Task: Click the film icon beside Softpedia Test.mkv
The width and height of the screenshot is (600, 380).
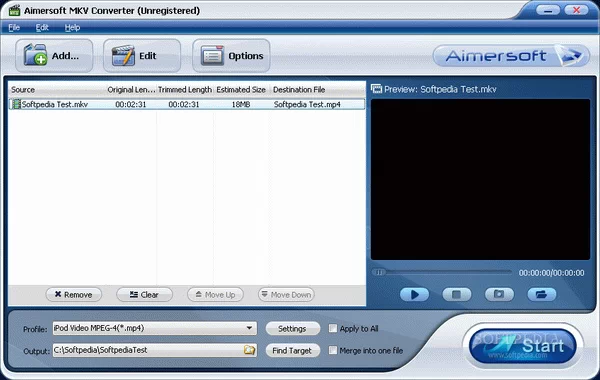Action: click(x=16, y=104)
